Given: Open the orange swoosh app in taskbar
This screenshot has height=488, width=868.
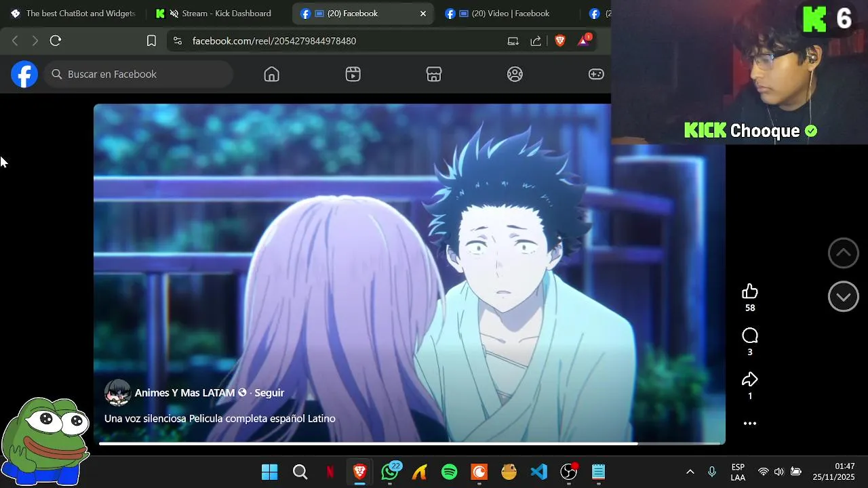Looking at the screenshot, I should click(420, 472).
